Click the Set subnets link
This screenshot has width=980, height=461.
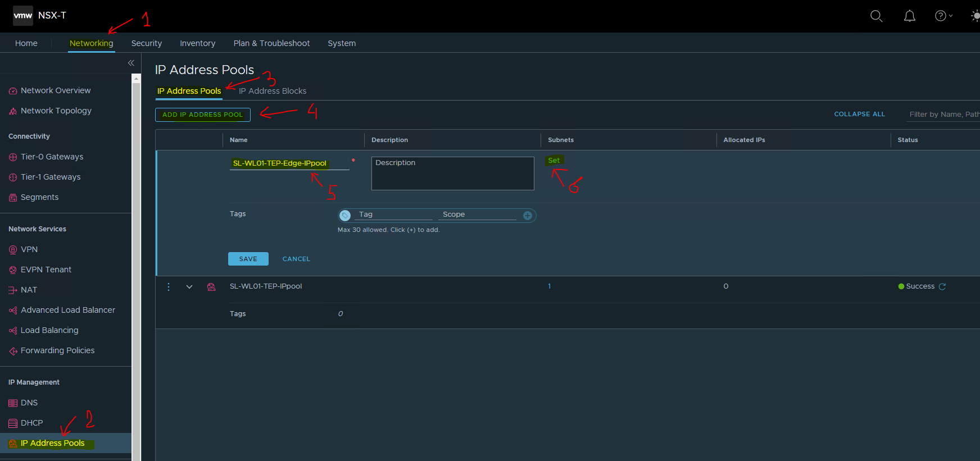click(554, 161)
